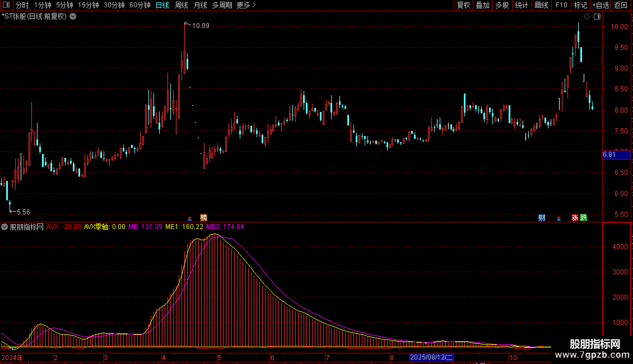This screenshot has width=633, height=364.
Task: Click the diamond marker icon
Action: [x=587, y=16]
